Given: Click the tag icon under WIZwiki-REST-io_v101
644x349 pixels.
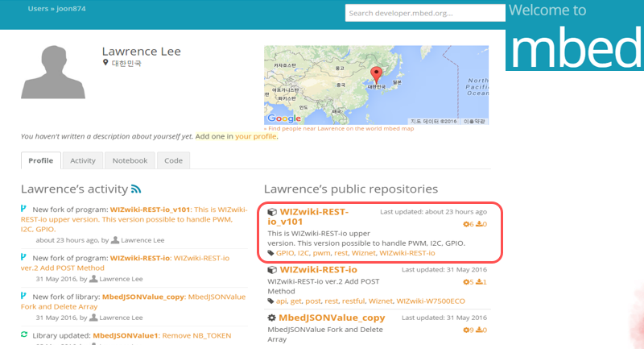Looking at the screenshot, I should [x=270, y=253].
